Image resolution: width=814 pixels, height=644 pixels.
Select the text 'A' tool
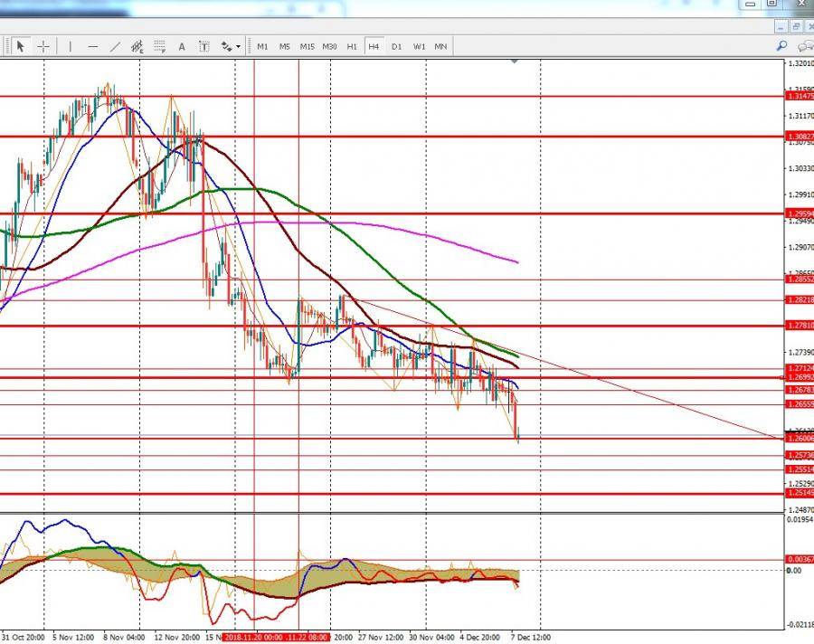pyautogui.click(x=182, y=46)
